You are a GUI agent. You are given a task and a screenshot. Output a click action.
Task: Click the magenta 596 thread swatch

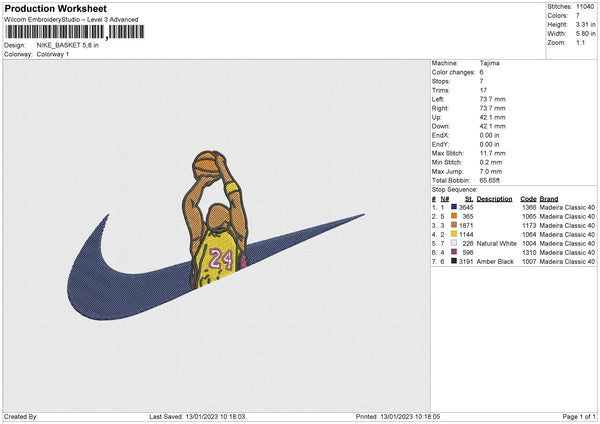(454, 252)
